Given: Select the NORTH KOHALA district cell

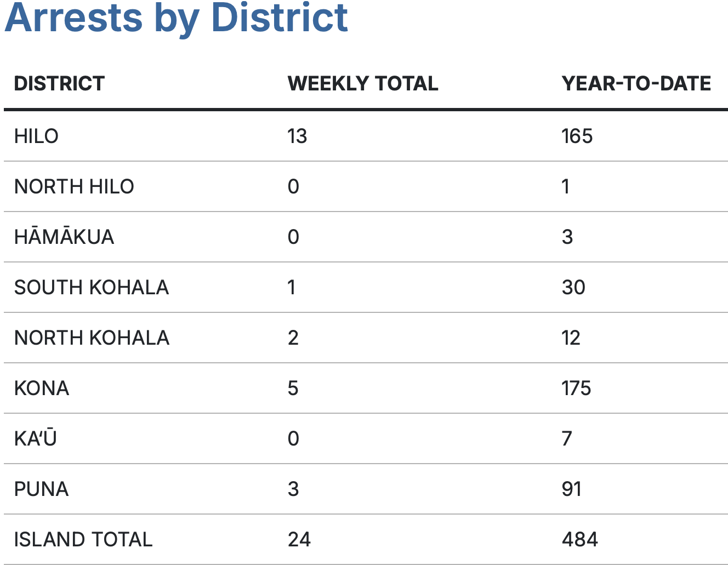Looking at the screenshot, I should (92, 338).
